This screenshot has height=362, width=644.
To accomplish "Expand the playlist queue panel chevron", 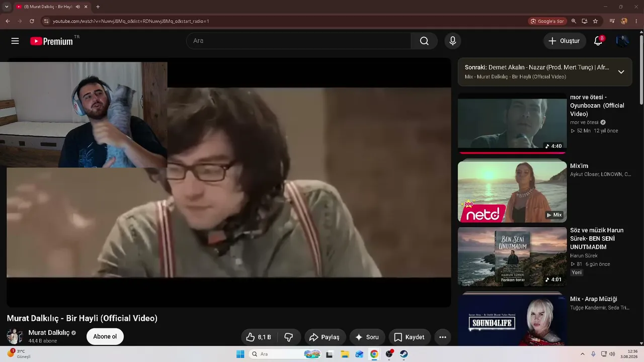I will pyautogui.click(x=621, y=72).
